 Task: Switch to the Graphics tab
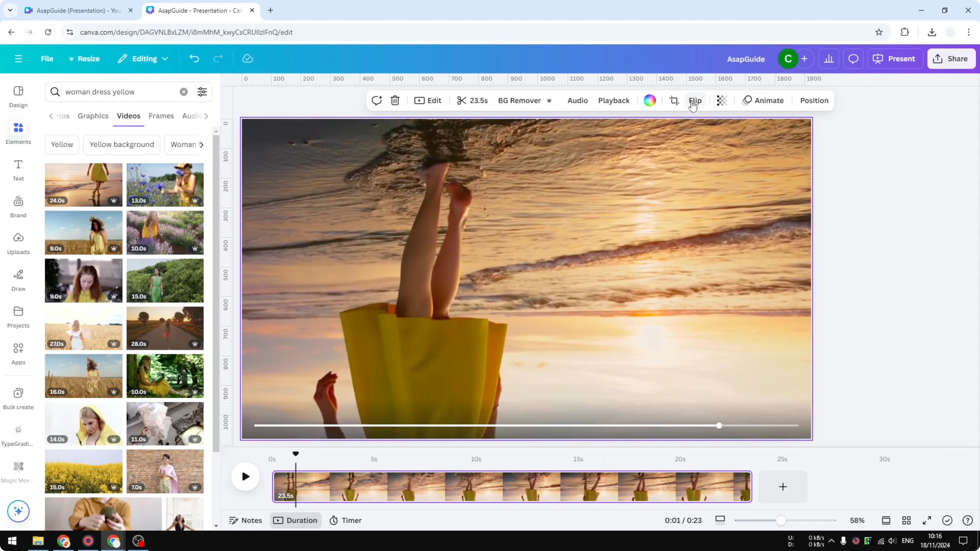(x=93, y=116)
